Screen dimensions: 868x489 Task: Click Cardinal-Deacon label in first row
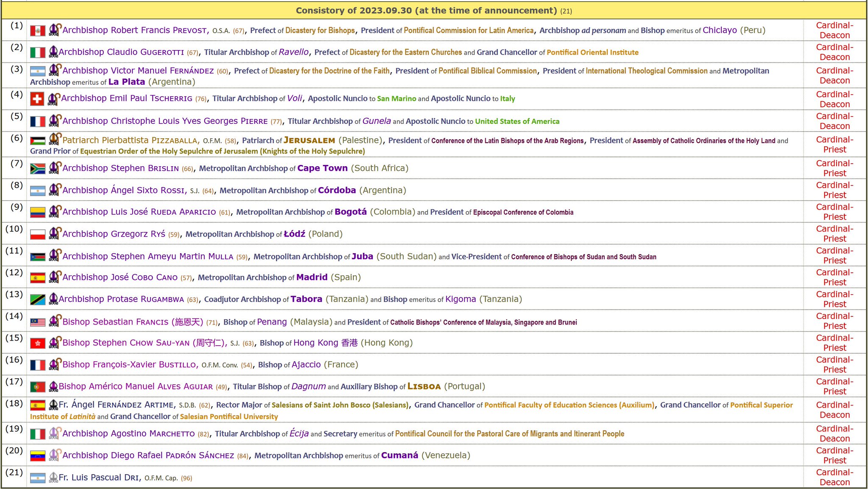click(834, 30)
